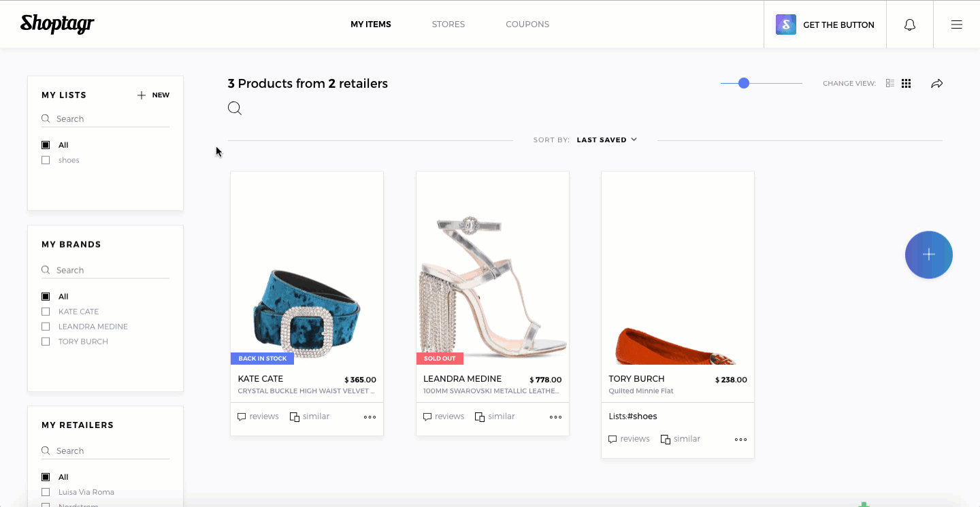This screenshot has width=980, height=507.
Task: Click the share arrow icon
Action: (x=937, y=84)
